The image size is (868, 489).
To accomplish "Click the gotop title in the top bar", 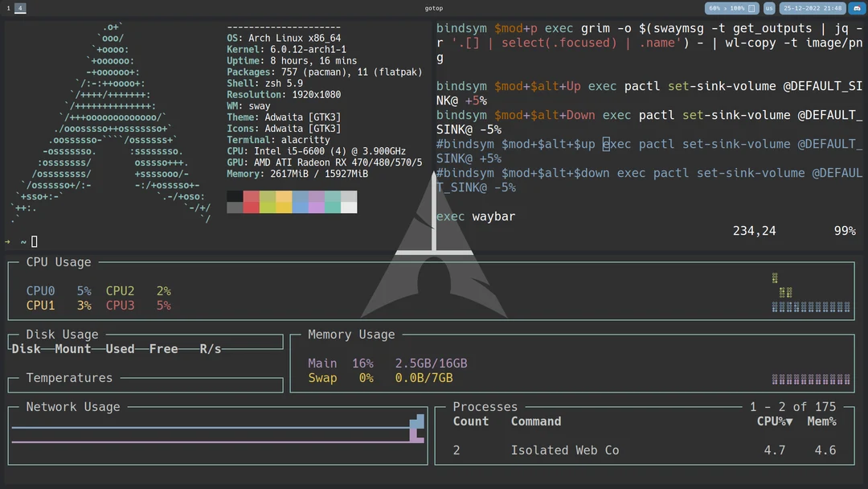I will [x=435, y=8].
